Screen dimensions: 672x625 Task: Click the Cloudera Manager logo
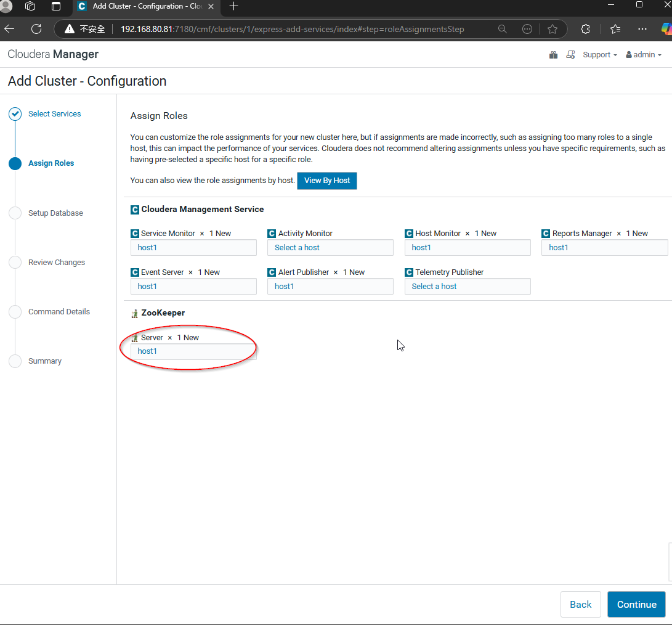coord(53,54)
